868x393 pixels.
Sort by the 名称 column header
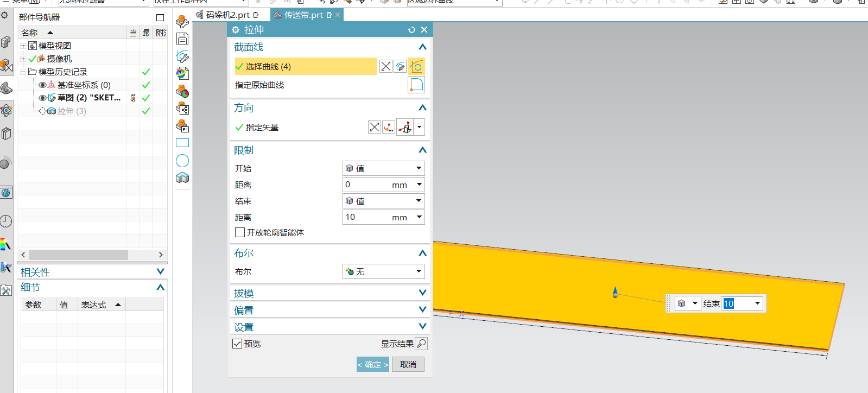[72, 33]
